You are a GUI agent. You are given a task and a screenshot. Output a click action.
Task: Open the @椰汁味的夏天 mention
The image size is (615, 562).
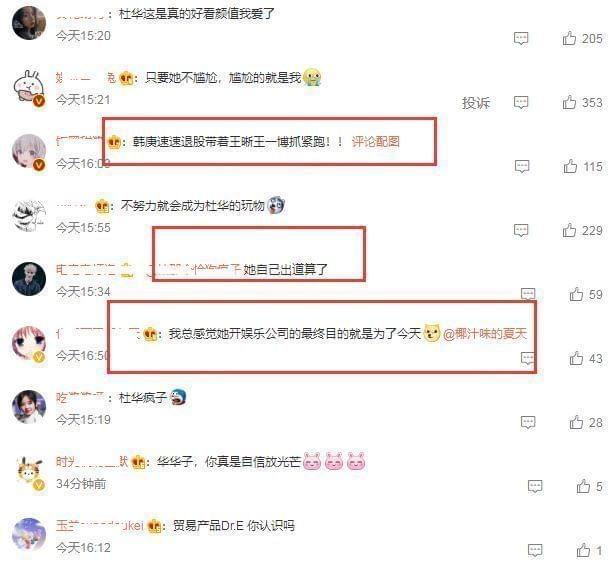point(485,334)
